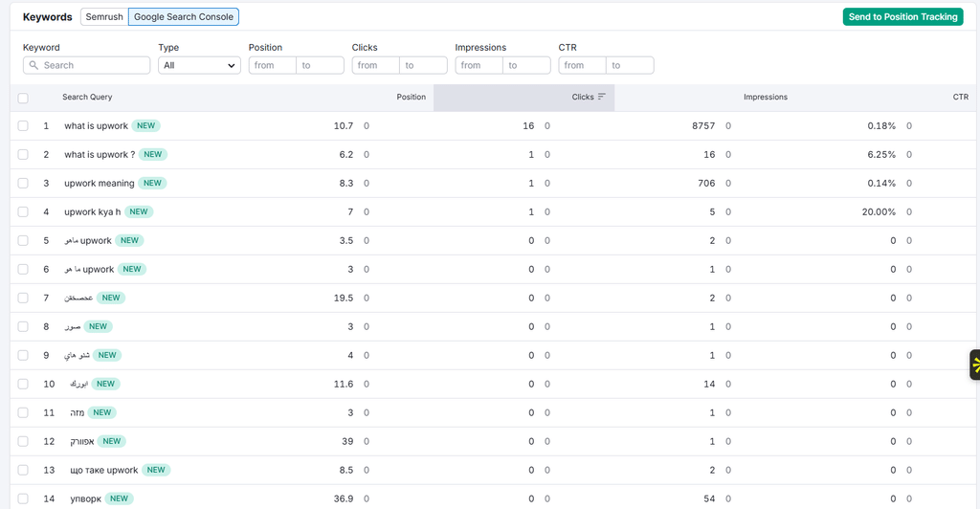Switch to the Semrush tab
This screenshot has height=509, width=980.
(x=104, y=17)
